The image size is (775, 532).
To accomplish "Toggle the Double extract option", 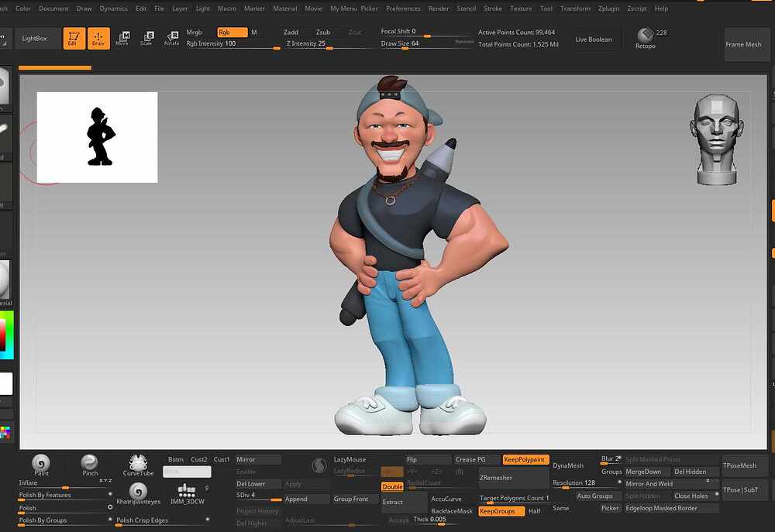I will coord(392,487).
